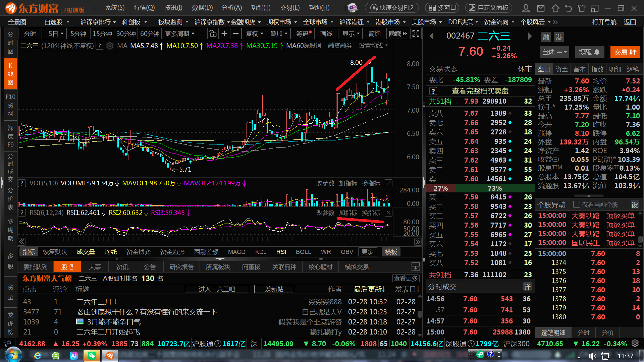
Task: Check the 仅看当前个股 checkbox
Action: tap(577, 204)
